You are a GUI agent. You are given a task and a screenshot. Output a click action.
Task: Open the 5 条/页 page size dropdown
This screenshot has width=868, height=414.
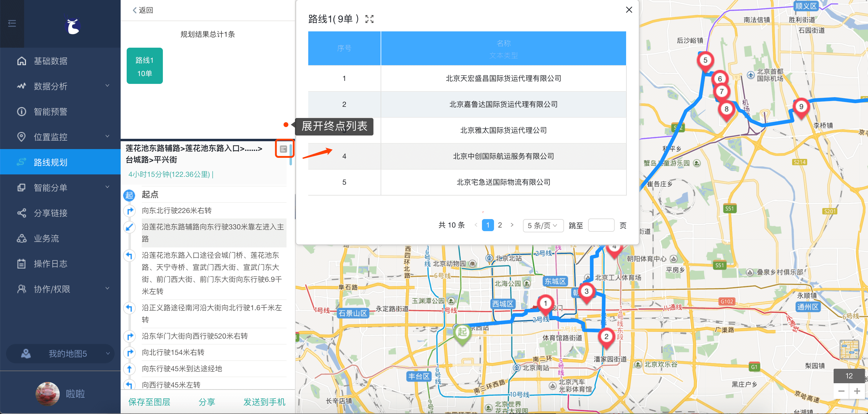coord(543,225)
